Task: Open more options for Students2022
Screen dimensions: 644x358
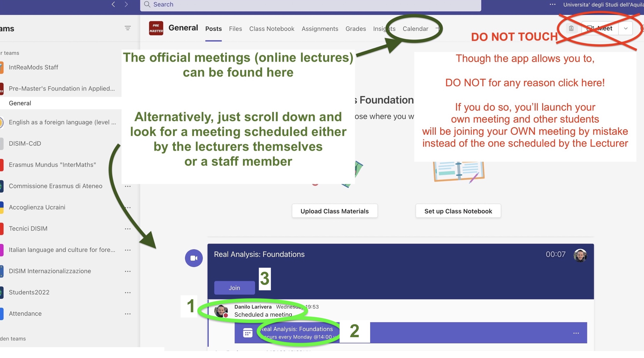Action: pyautogui.click(x=128, y=293)
